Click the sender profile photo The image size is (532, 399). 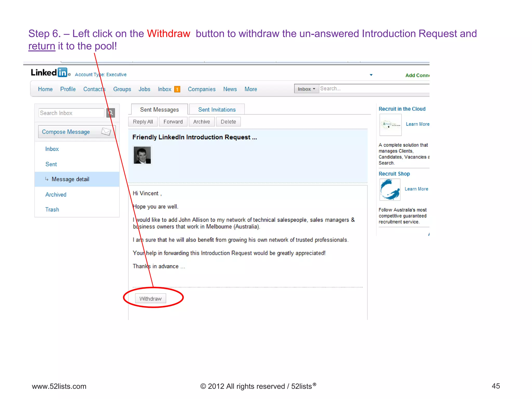142,155
